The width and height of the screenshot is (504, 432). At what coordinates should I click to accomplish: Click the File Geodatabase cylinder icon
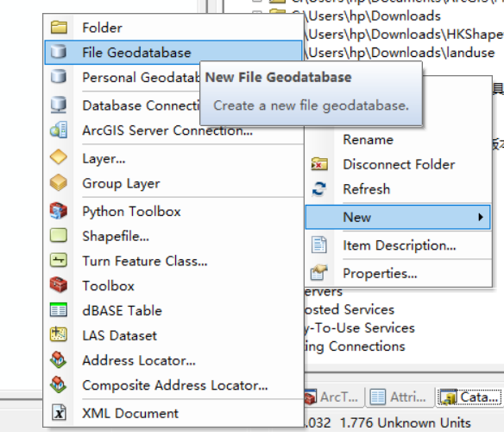[x=59, y=52]
